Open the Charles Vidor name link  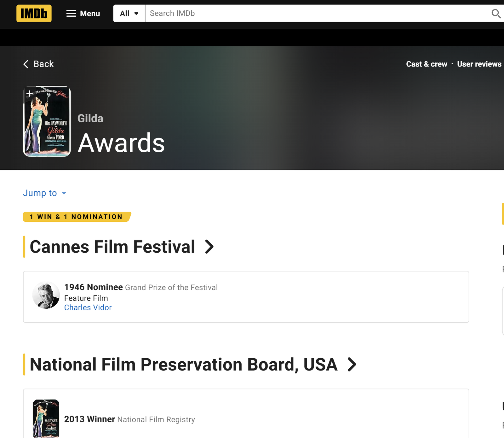(88, 307)
